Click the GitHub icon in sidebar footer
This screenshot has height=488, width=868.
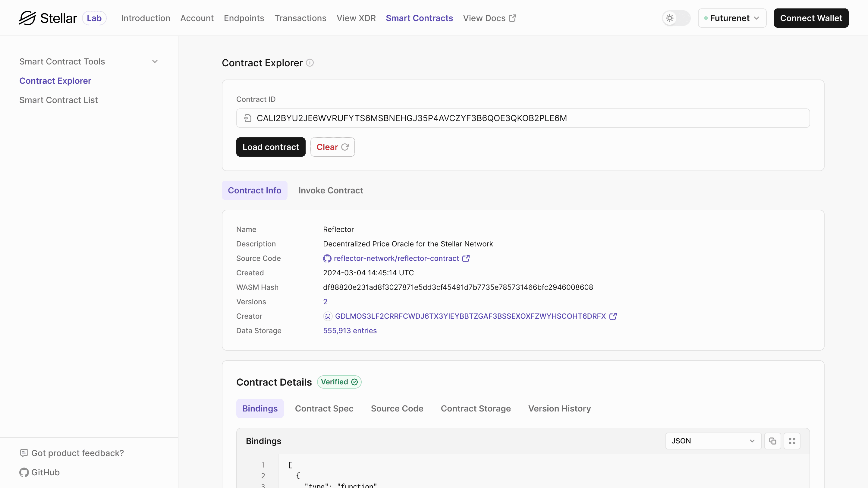(24, 472)
